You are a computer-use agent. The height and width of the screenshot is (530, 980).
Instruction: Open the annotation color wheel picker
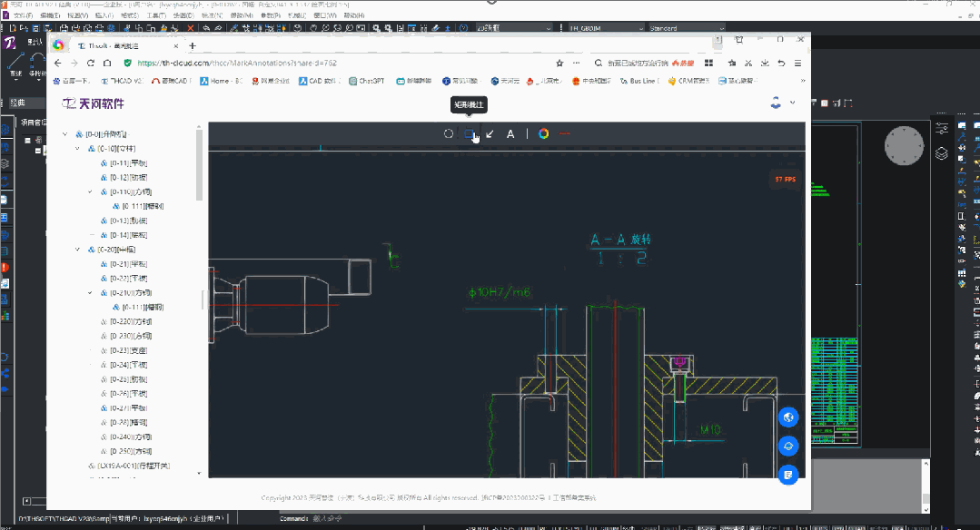coord(543,134)
